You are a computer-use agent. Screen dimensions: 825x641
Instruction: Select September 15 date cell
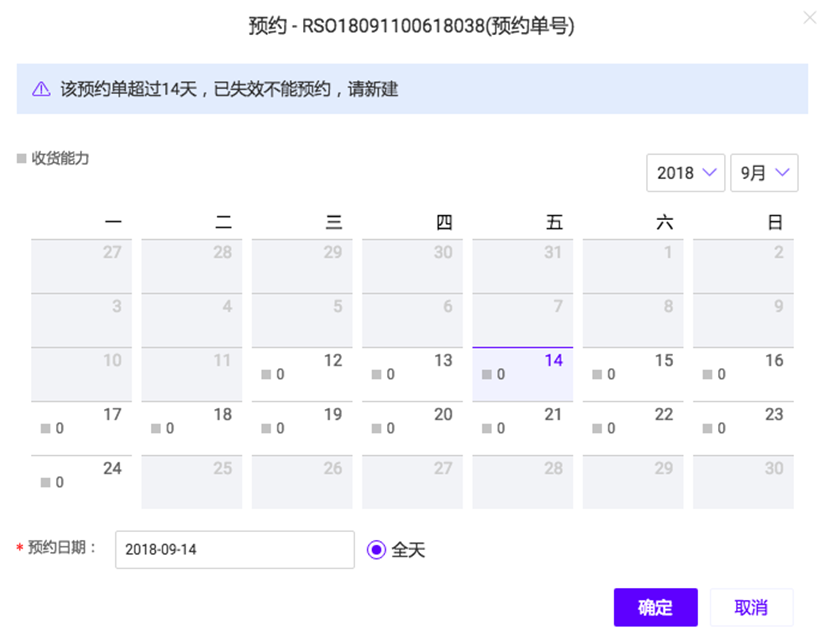tap(633, 374)
